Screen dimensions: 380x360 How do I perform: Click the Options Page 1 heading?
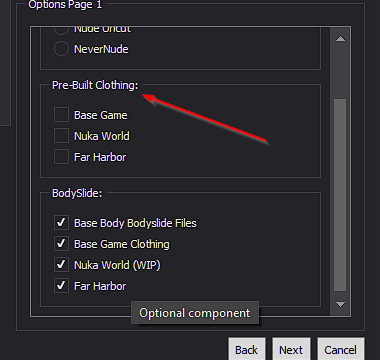coord(65,5)
